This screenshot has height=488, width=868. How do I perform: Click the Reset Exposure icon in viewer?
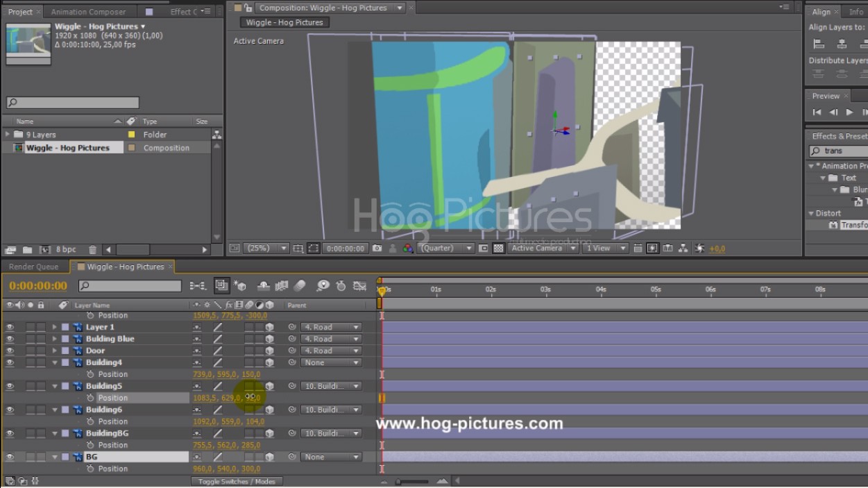pos(699,248)
